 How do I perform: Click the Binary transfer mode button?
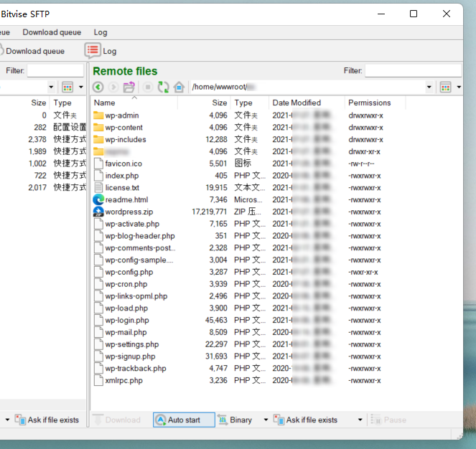235,420
